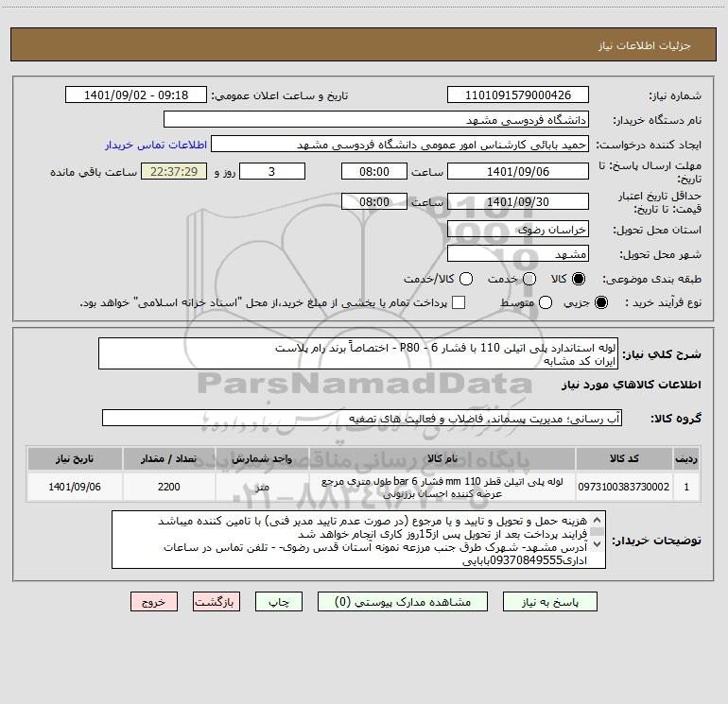The image size is (728, 704).
Task: Click the شهر محل تحویل field
Action: point(518,254)
